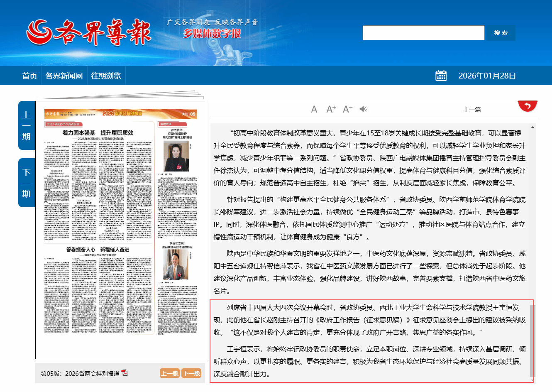552x392 pixels.
Task: Click the article text scrollbar thumb
Action: pos(532,341)
